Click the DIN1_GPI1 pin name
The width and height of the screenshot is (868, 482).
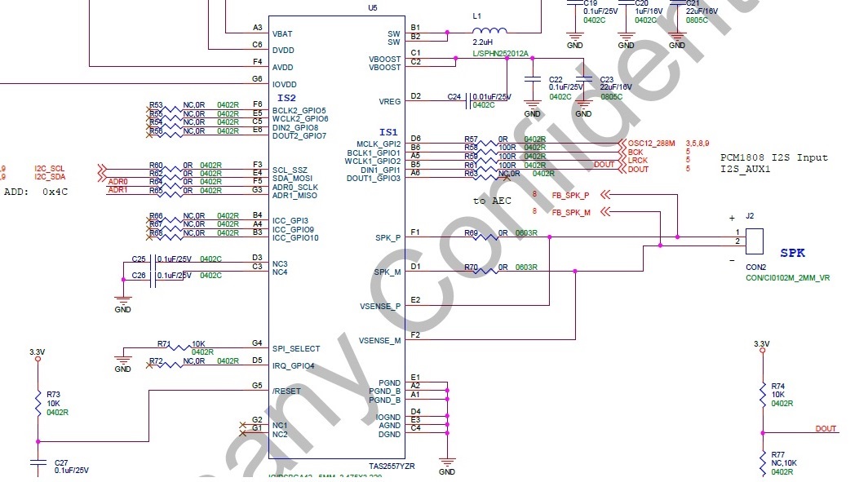click(x=381, y=170)
